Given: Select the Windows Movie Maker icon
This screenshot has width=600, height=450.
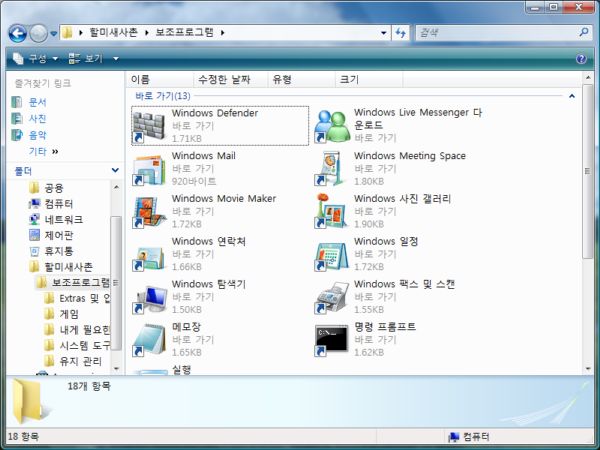Looking at the screenshot, I should click(149, 212).
